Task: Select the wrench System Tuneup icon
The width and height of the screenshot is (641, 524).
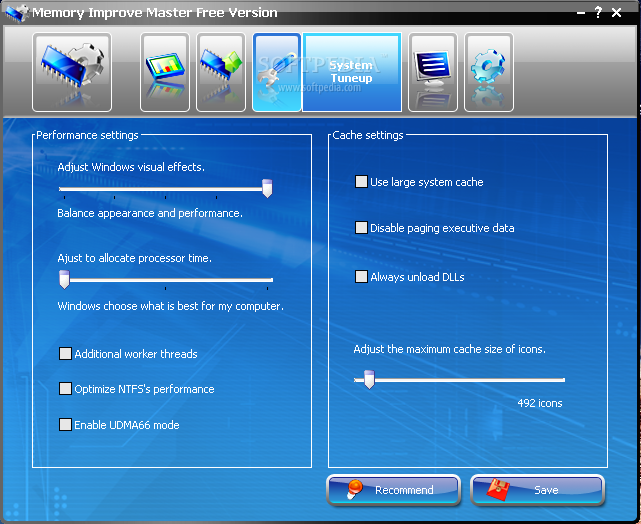Action: 277,72
